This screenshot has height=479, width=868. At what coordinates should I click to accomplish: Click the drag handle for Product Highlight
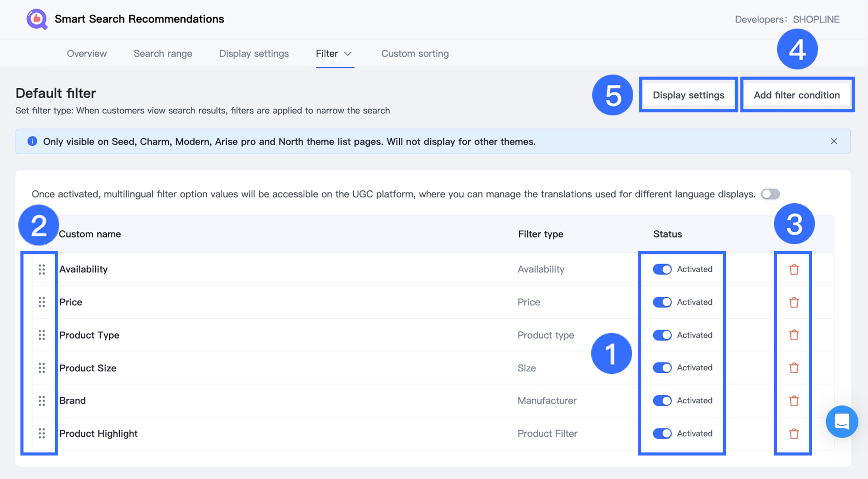[x=42, y=434]
